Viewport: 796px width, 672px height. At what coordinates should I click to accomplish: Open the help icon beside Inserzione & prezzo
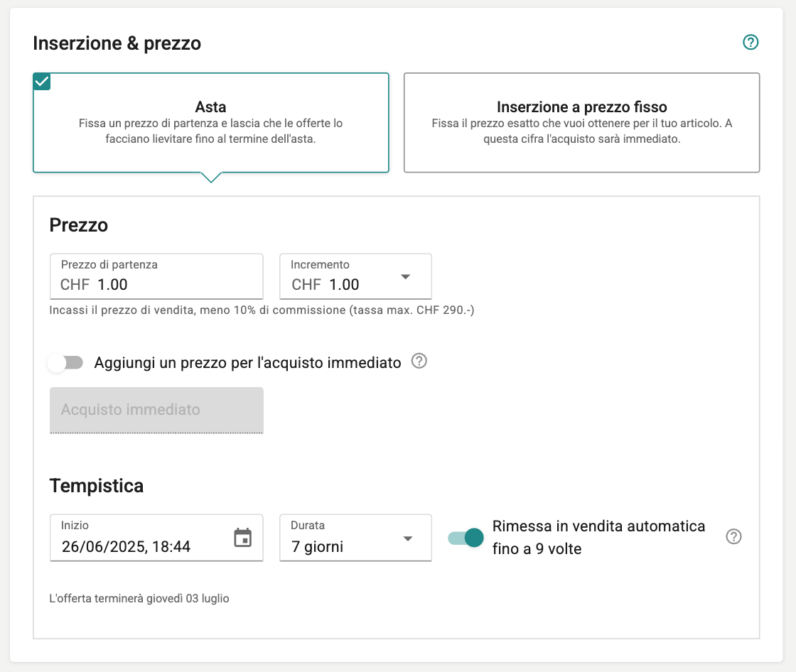(751, 42)
